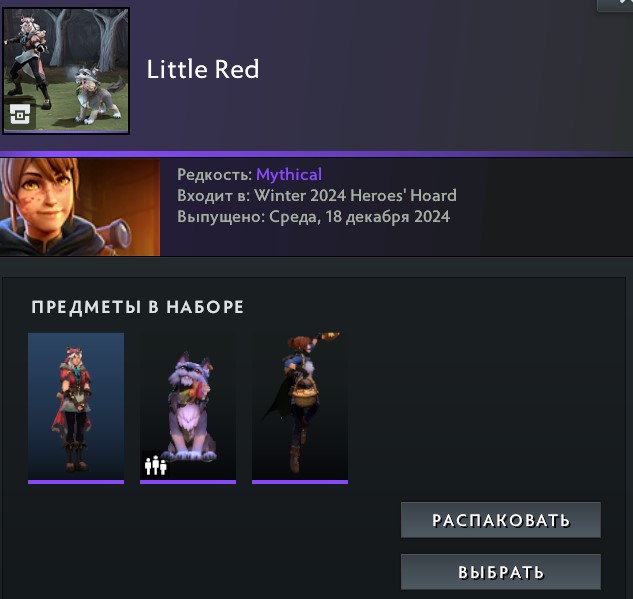This screenshot has height=599, width=633.
Task: Select the Marci with basket taunt item
Action: (300, 407)
